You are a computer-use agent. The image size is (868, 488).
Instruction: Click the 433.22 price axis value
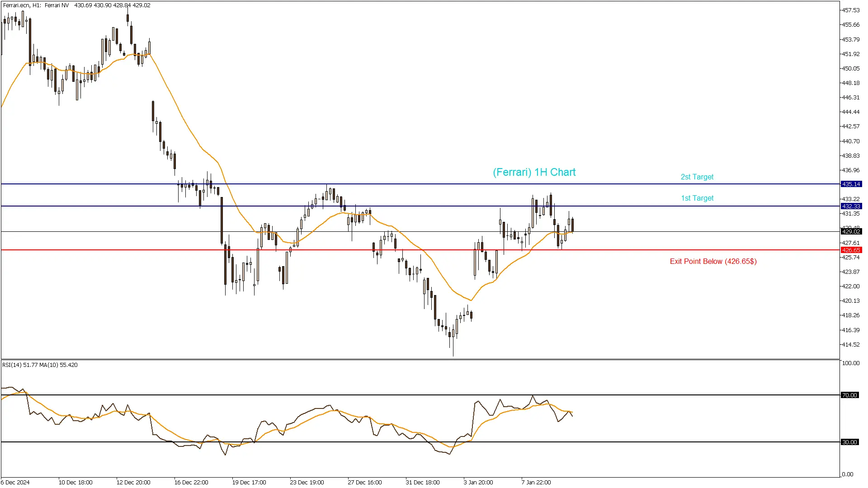pyautogui.click(x=850, y=199)
